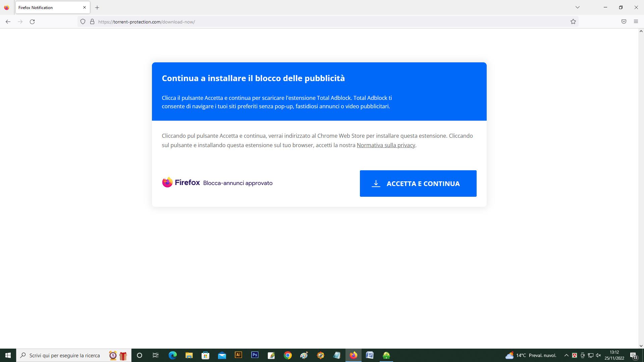Open Photoshop from the taskbar
The width and height of the screenshot is (644, 362).
click(x=255, y=355)
